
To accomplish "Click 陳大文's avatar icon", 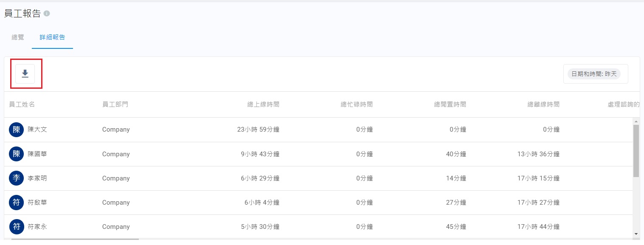I will 16,130.
